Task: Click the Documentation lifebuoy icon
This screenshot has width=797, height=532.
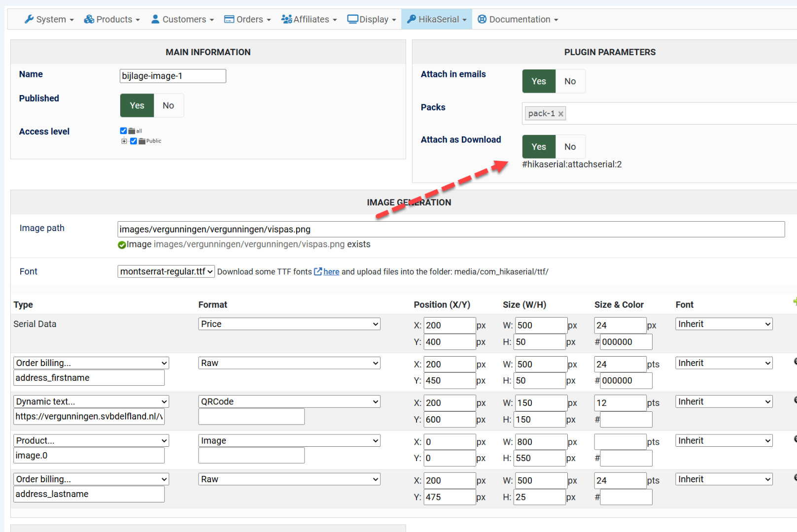Action: [x=482, y=19]
